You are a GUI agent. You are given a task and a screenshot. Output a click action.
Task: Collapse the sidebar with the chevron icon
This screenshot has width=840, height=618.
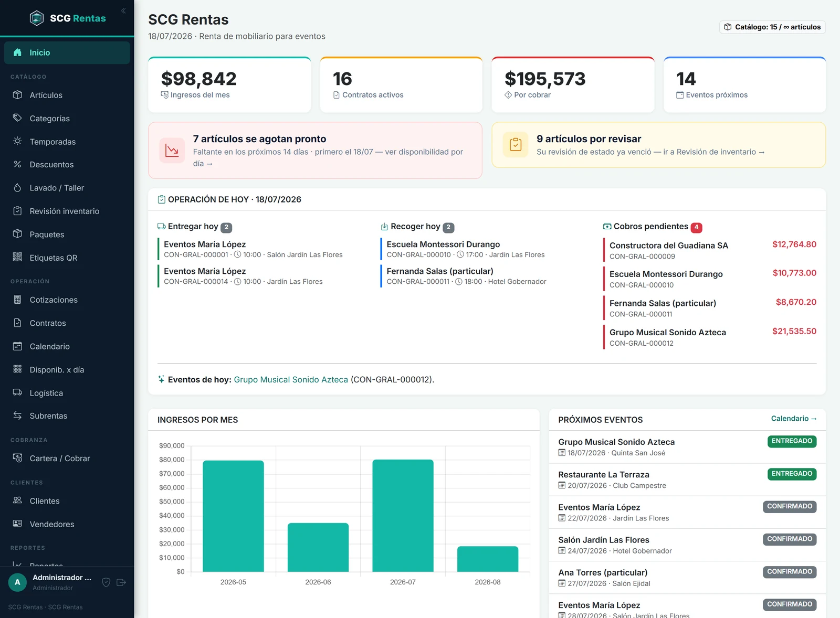pos(123,11)
